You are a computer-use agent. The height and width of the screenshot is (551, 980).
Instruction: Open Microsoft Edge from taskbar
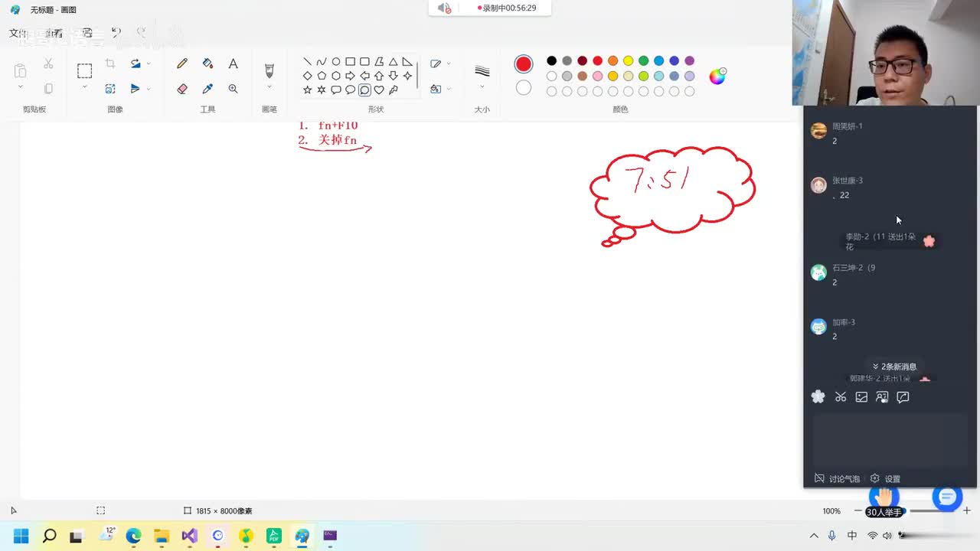point(133,536)
